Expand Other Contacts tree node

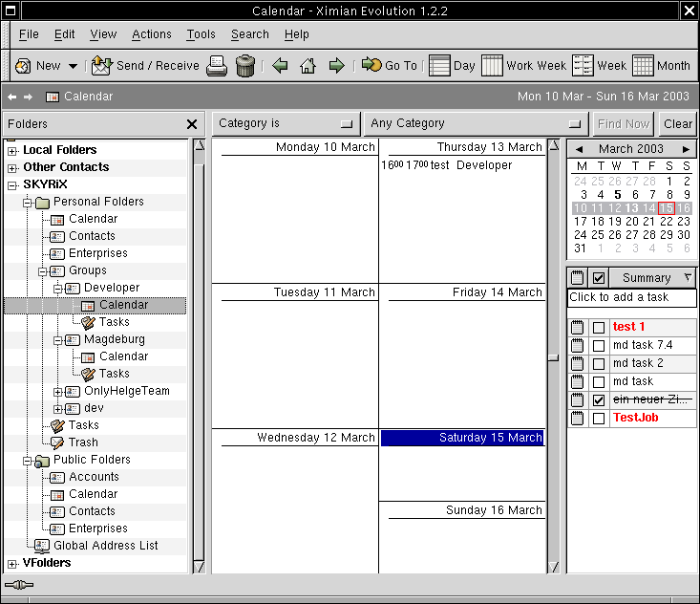(12, 168)
